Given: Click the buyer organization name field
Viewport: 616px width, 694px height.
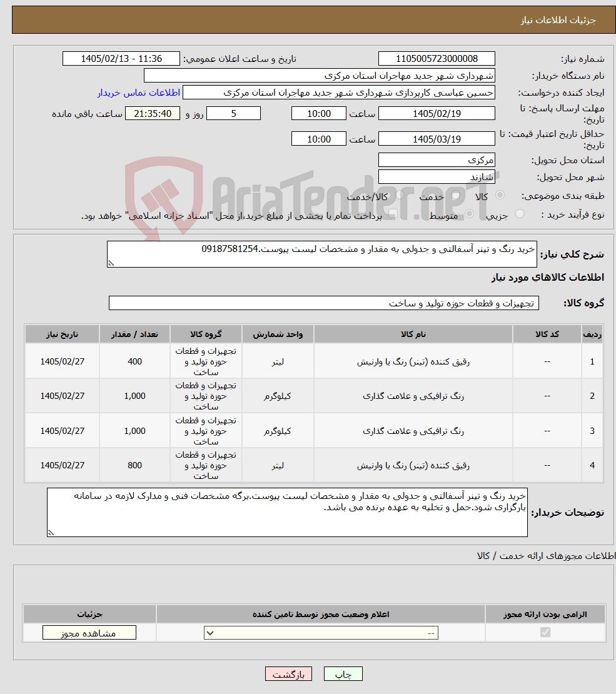Looking at the screenshot, I should pos(320,76).
